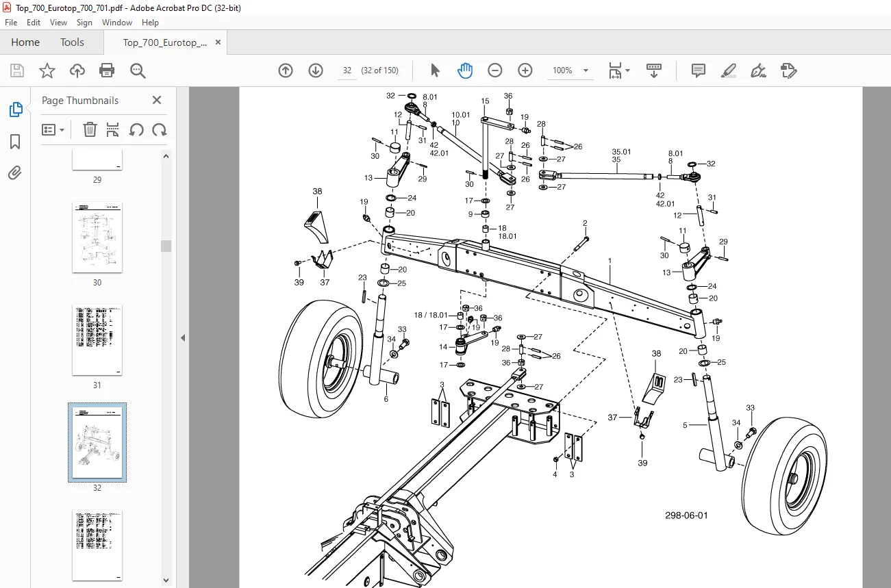Click the Save file icon
This screenshot has width=891, height=588.
[17, 71]
